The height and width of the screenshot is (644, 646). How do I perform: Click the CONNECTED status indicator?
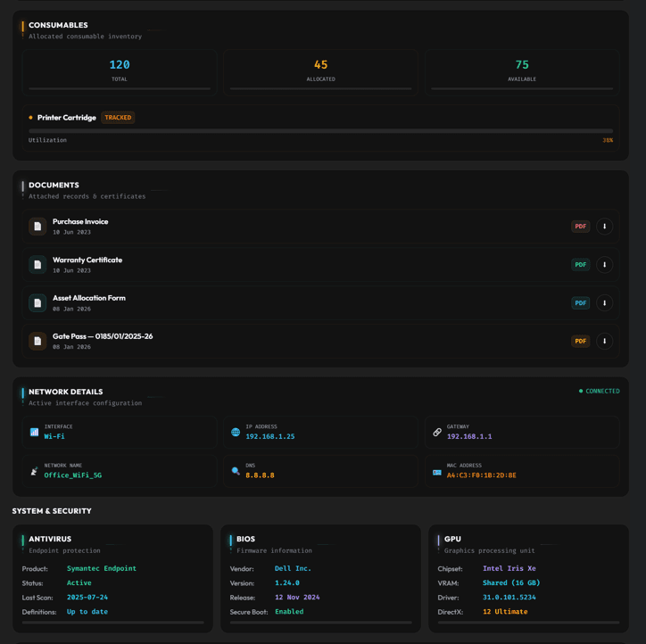(599, 391)
